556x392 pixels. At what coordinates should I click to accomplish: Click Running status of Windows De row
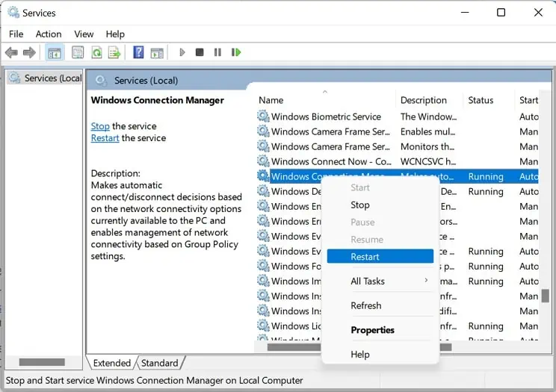click(486, 191)
